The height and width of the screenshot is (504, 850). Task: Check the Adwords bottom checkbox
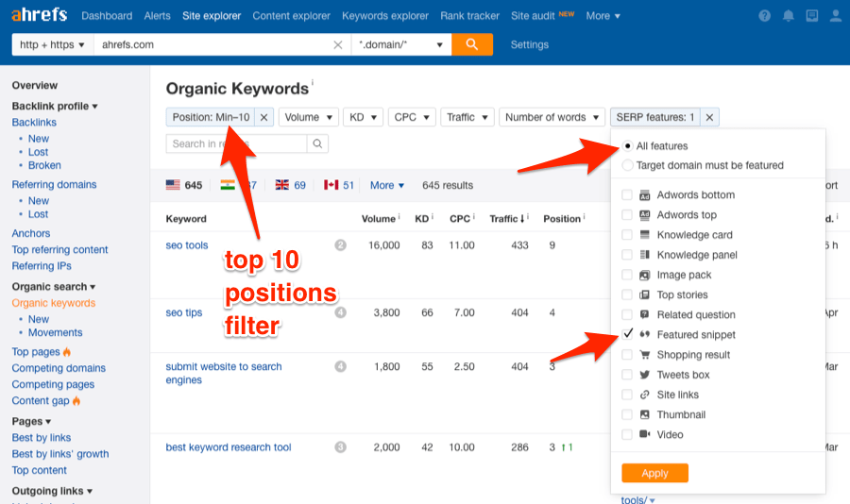627,194
